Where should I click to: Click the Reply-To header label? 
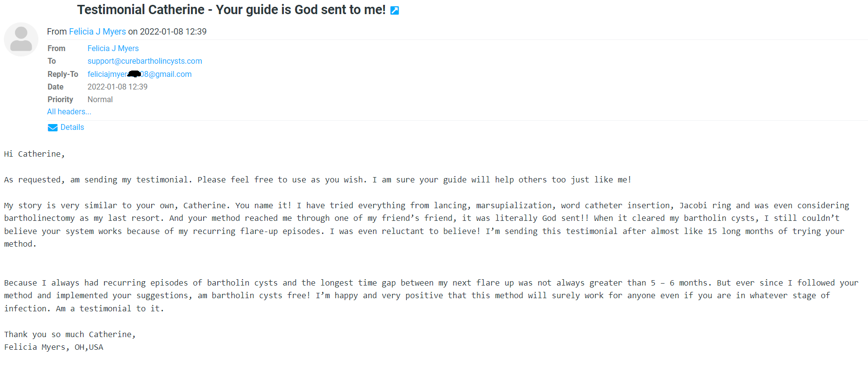point(63,74)
